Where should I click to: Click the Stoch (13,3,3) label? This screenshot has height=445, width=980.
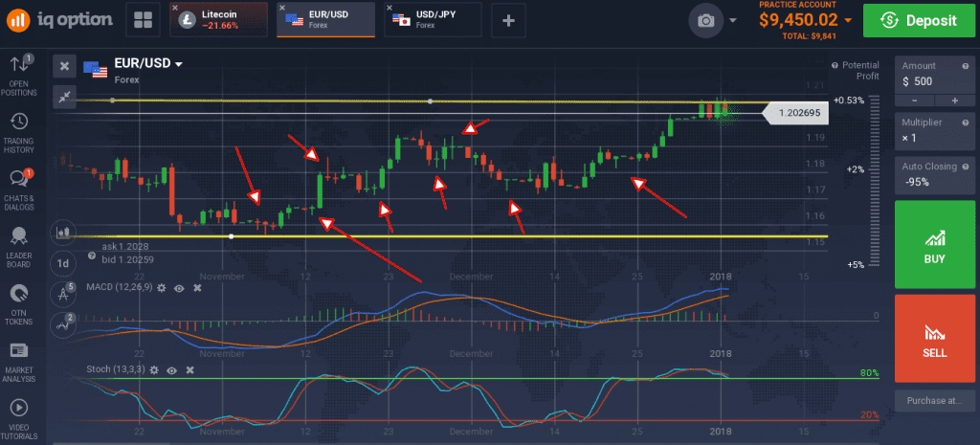pyautogui.click(x=116, y=370)
